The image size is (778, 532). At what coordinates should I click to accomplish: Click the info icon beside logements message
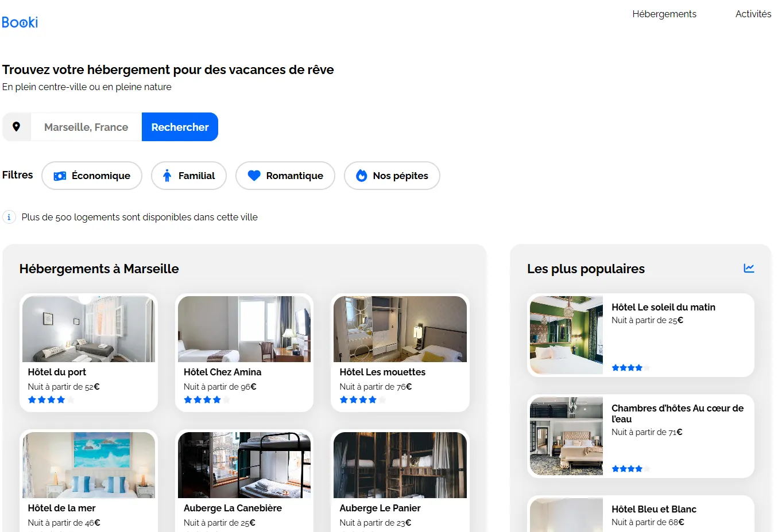click(x=9, y=217)
